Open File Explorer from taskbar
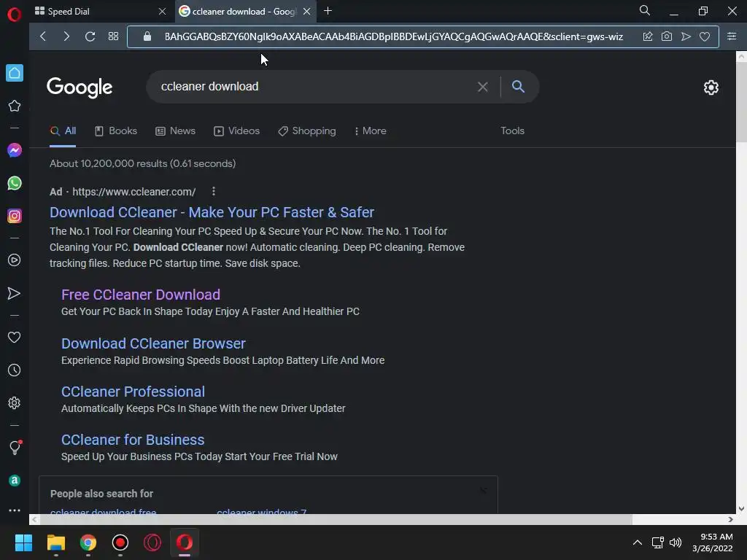 click(x=55, y=542)
